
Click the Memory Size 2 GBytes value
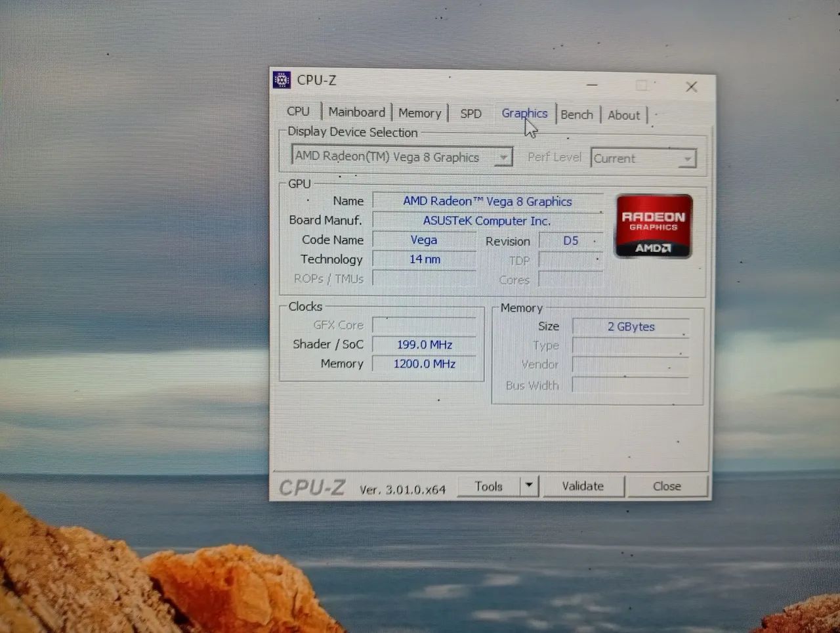(x=631, y=326)
